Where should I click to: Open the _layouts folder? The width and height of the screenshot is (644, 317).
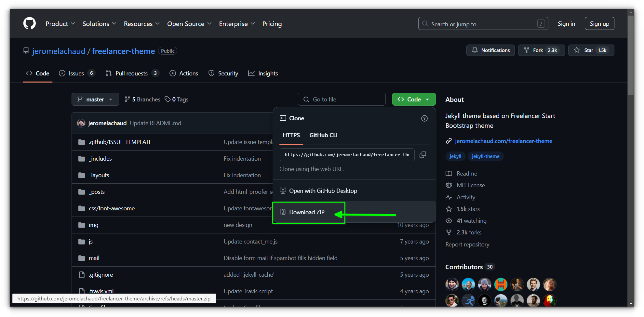point(100,175)
